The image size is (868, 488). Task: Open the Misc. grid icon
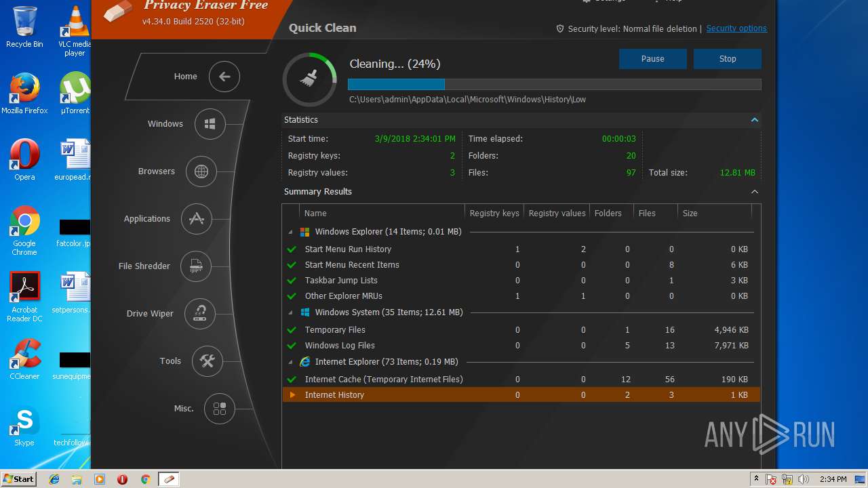pos(220,409)
